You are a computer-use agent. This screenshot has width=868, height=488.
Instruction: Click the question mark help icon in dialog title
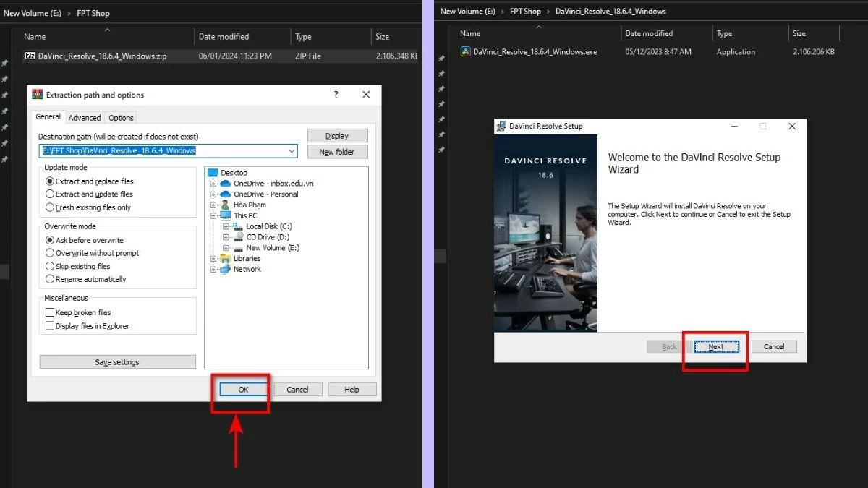(x=336, y=95)
